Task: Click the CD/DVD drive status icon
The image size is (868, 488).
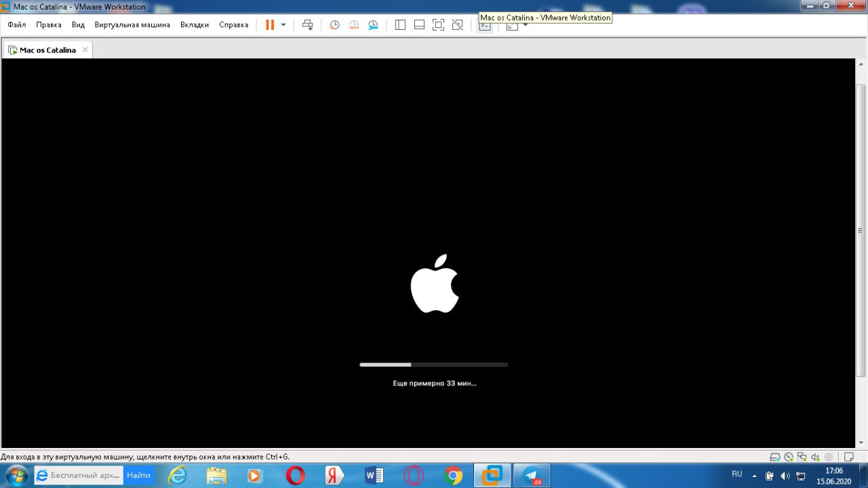Action: 789,457
